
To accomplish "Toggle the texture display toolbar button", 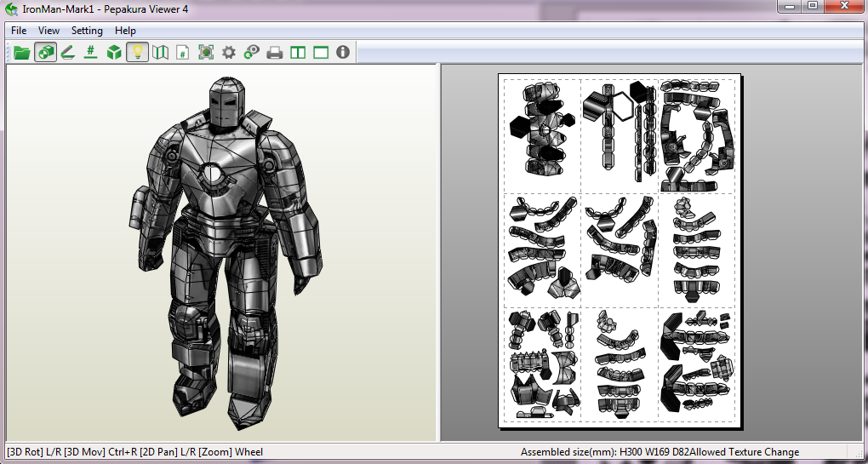I will [x=45, y=53].
